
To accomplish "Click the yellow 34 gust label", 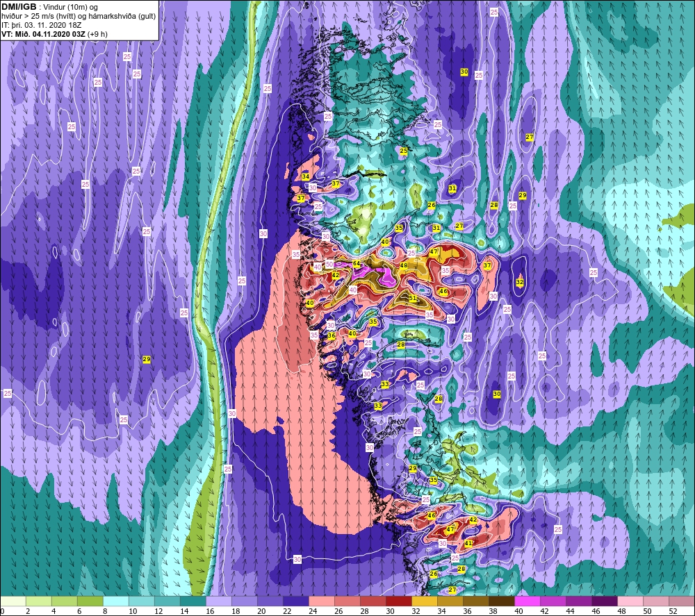I will click(305, 176).
